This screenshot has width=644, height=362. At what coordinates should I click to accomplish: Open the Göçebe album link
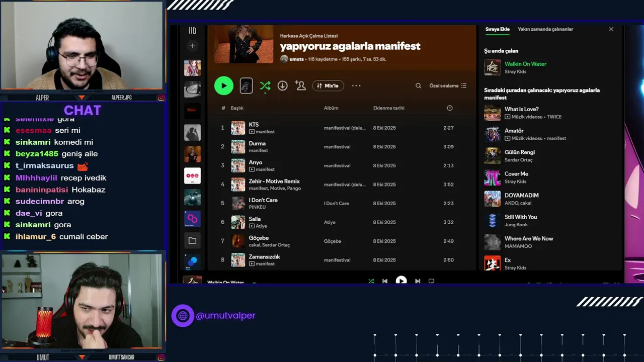(x=333, y=241)
